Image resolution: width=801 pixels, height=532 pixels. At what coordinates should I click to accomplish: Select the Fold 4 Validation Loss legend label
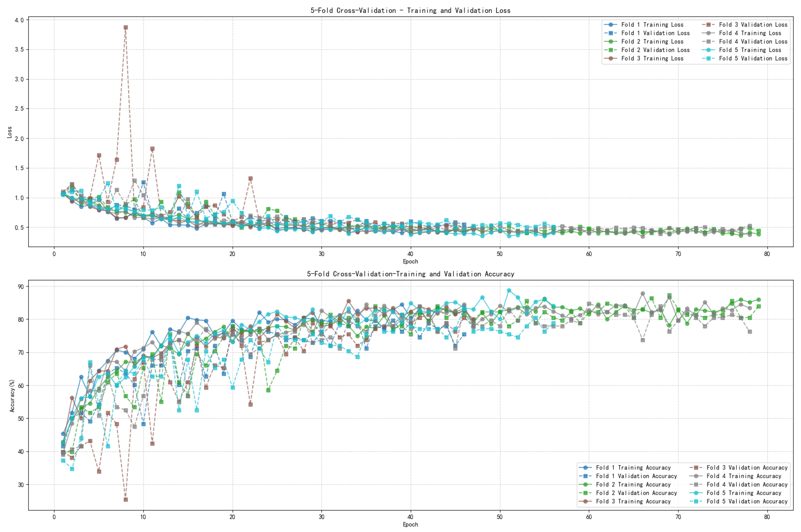(x=753, y=41)
